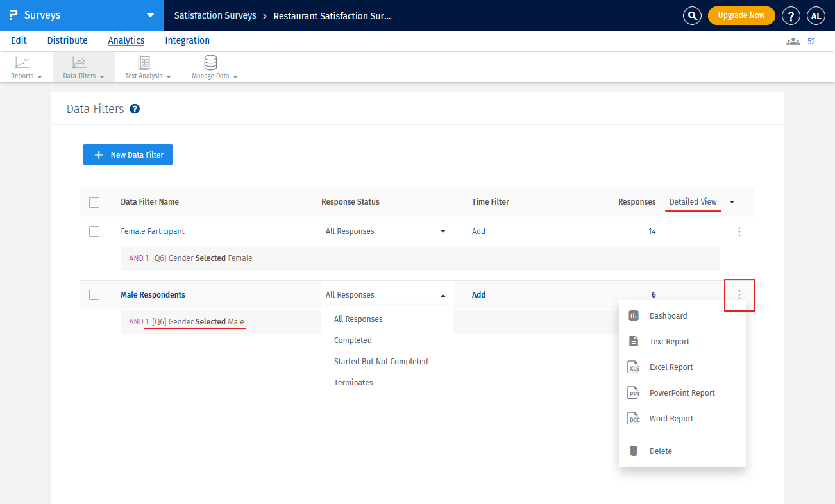Switch to the Distribute tab
835x504 pixels.
tap(67, 40)
